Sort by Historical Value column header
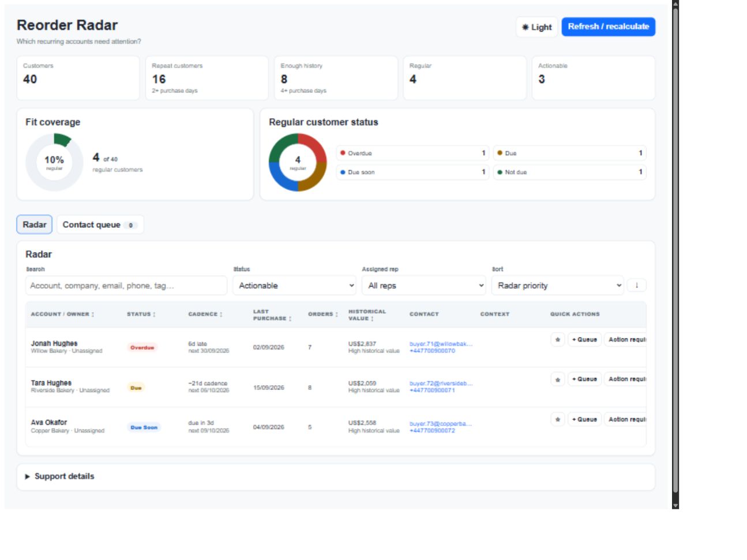The height and width of the screenshot is (560, 747). coord(367,315)
